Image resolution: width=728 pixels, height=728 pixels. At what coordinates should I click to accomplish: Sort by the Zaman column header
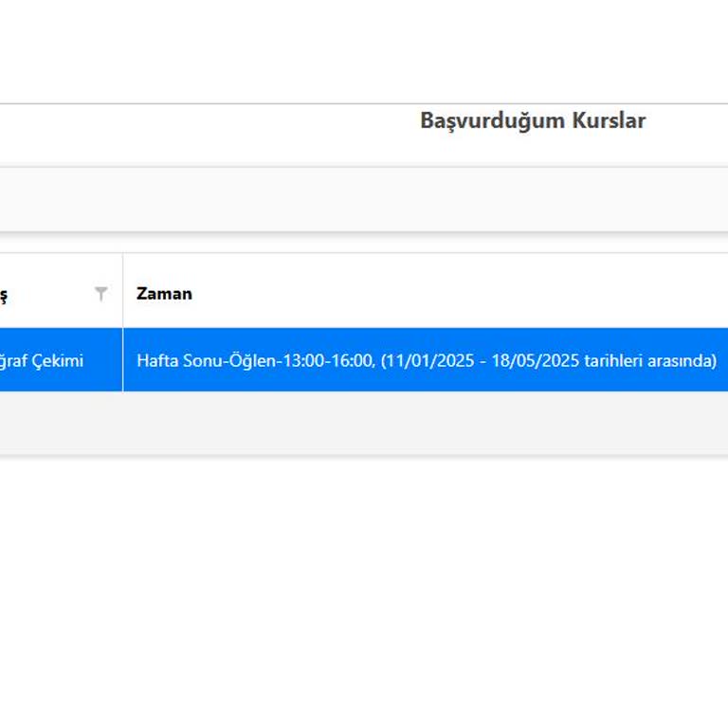pyautogui.click(x=164, y=294)
